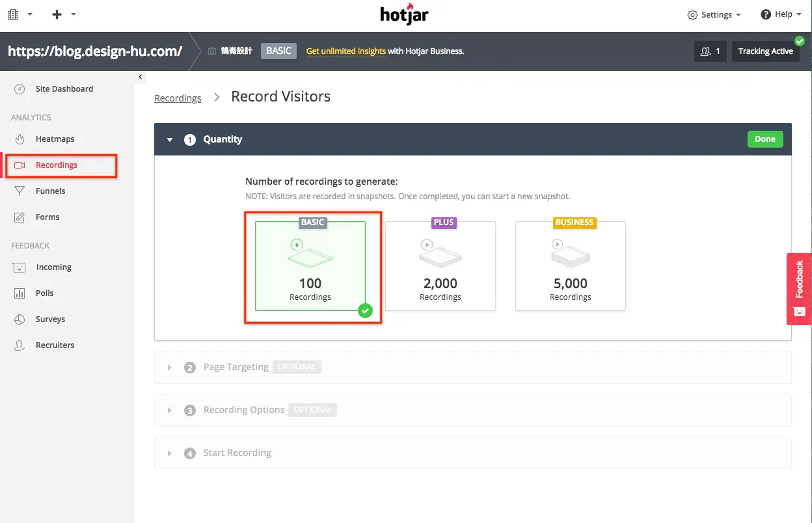Click the Funnels filter icon
812x523 pixels.
[x=20, y=191]
